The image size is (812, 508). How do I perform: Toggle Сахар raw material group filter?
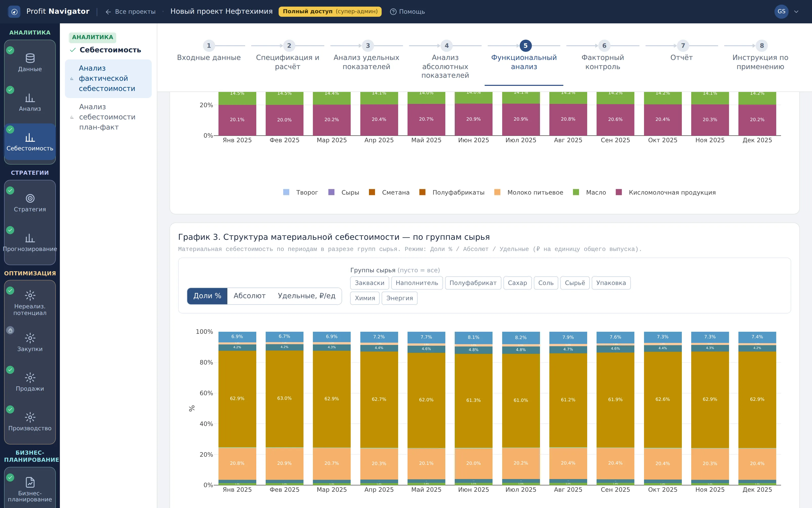pyautogui.click(x=517, y=283)
